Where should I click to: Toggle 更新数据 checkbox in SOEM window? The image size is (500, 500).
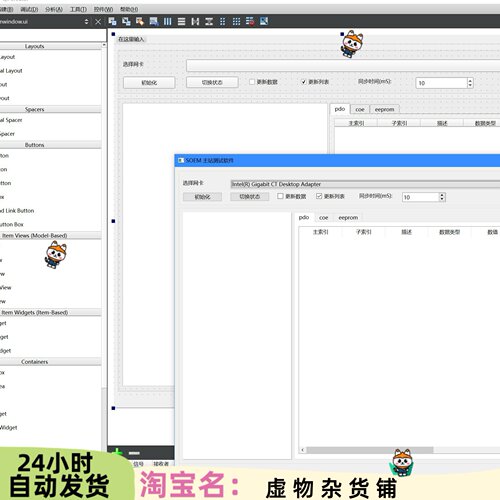280,196
